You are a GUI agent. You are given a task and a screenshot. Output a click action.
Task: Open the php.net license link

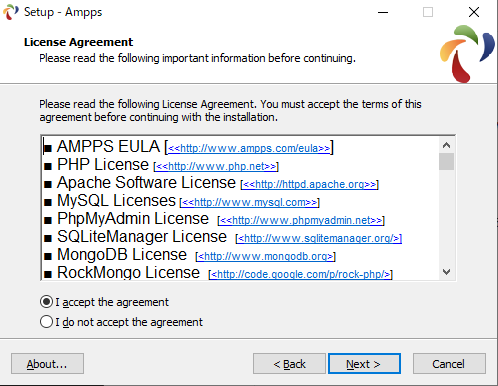(x=216, y=166)
